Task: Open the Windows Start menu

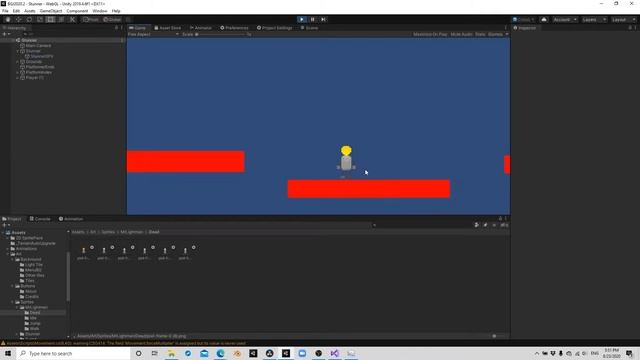Action: coord(8,353)
